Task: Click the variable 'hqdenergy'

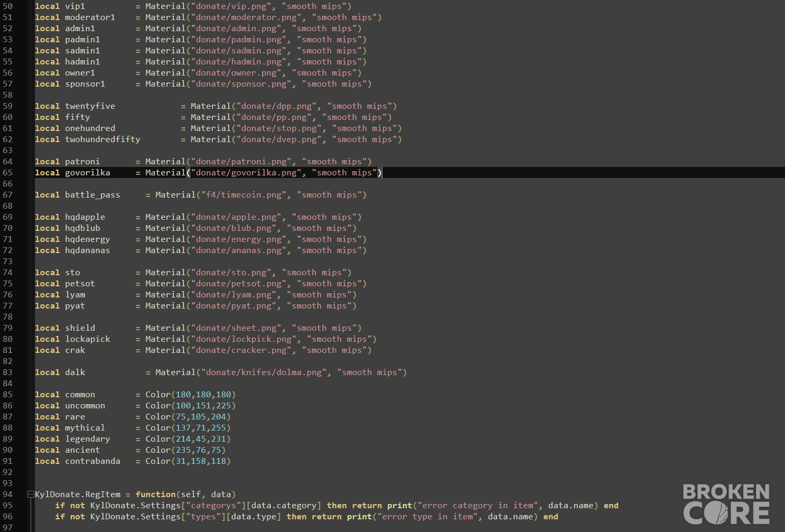Action: pyautogui.click(x=88, y=239)
